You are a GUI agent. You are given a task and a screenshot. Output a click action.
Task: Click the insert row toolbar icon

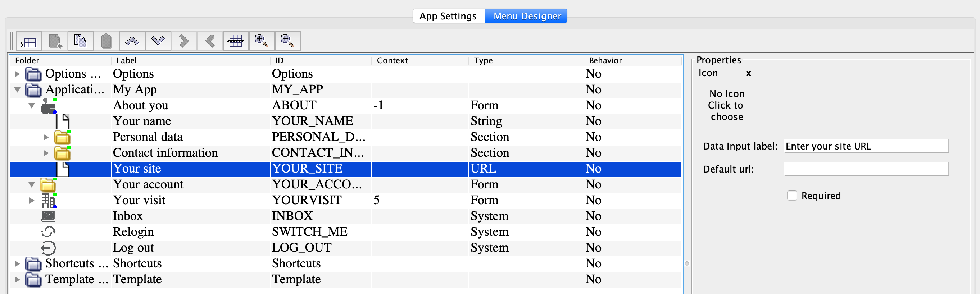[x=29, y=41]
